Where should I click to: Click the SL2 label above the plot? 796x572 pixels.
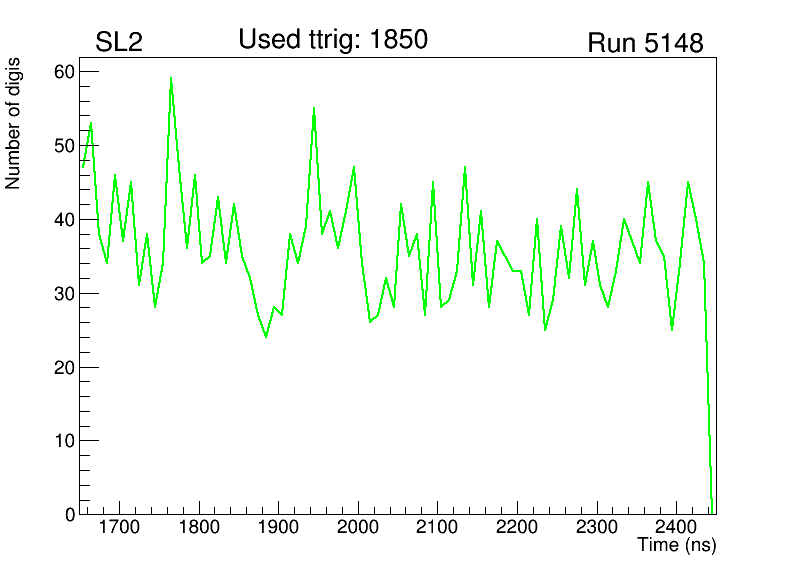(119, 43)
